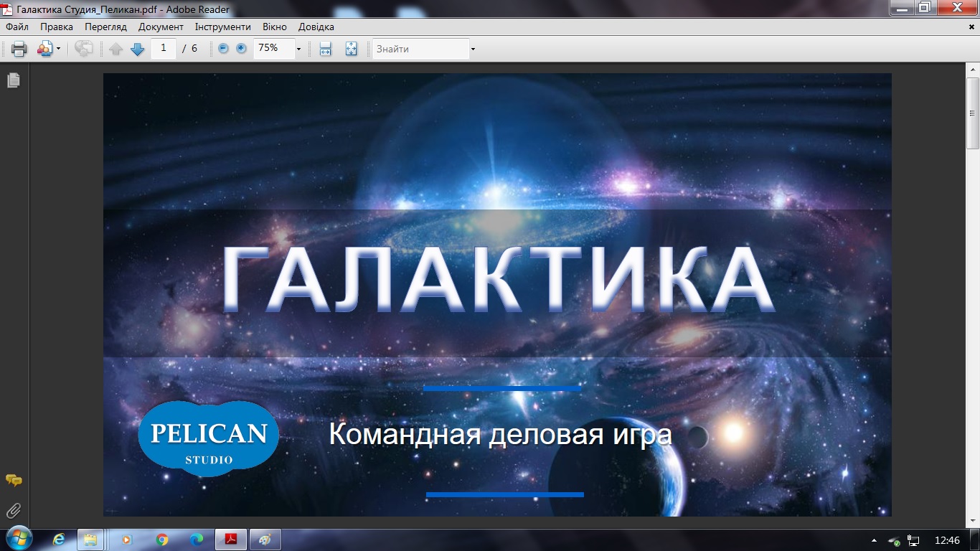Go to next page with blue down arrow
The height and width of the screenshot is (551, 980).
138,49
